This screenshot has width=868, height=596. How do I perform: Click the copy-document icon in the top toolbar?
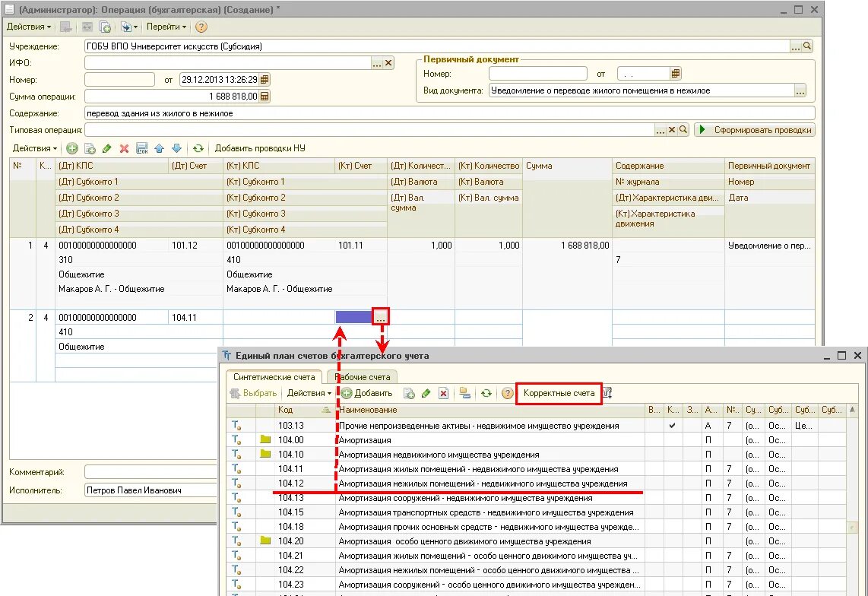[x=105, y=27]
